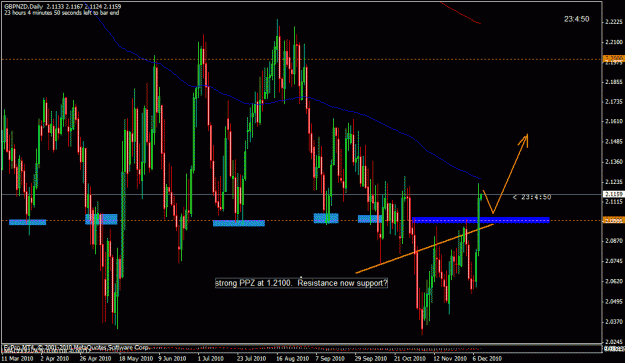The height and width of the screenshot is (363, 625).
Task: Click the 2.0245 price axis label
Action: point(614,341)
